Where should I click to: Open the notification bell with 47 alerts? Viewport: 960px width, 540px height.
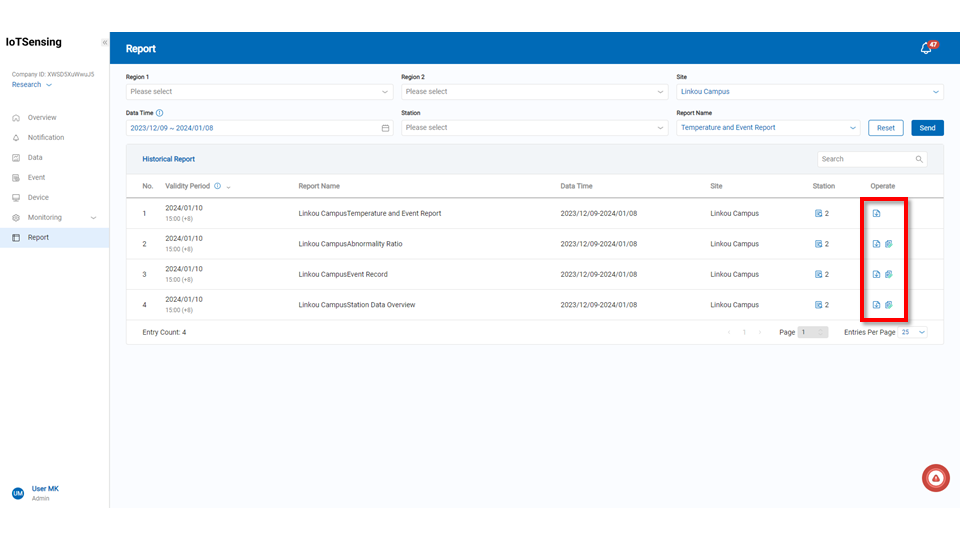click(926, 48)
